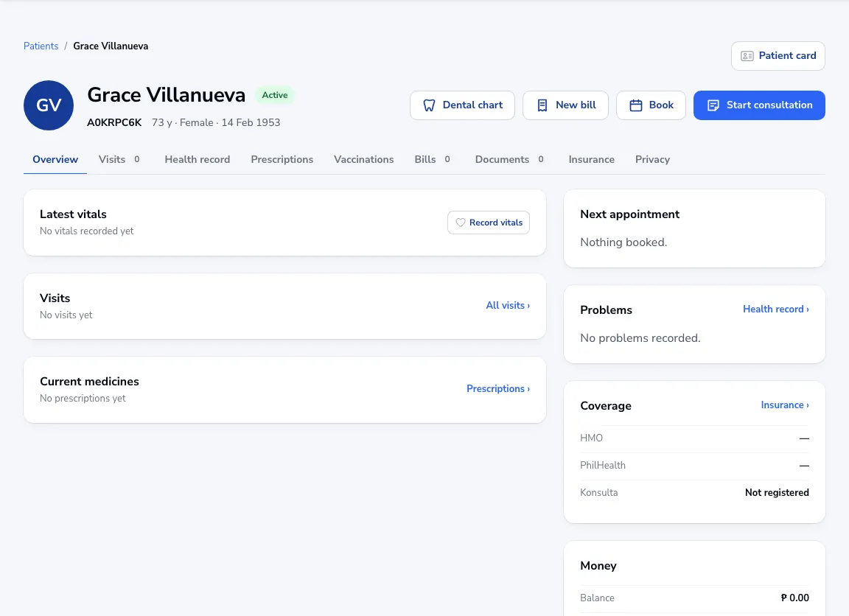Screen dimensions: 849x616
Task: Follow the Prescriptions link in Current medicines
Action: pyautogui.click(x=498, y=388)
